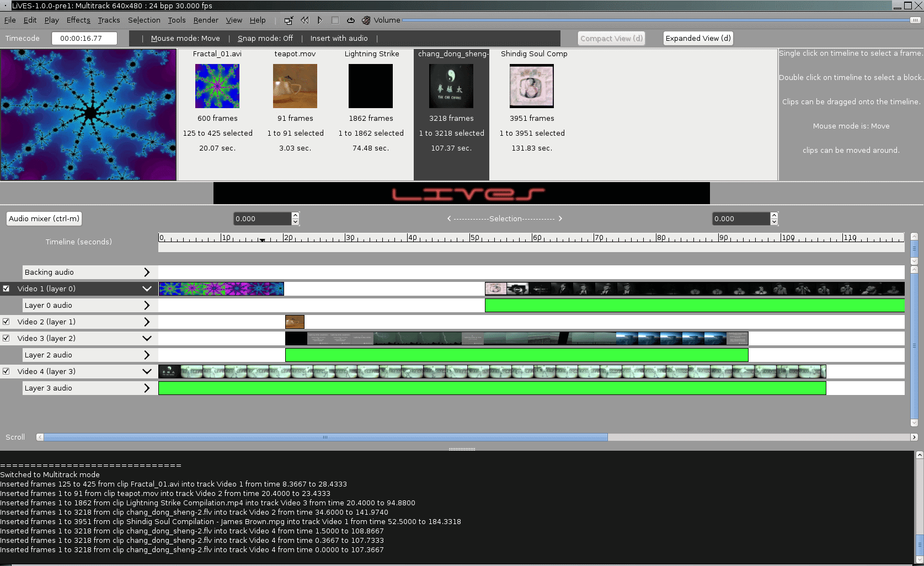Click the stop playback square
The height and width of the screenshot is (566, 924).
tap(335, 20)
